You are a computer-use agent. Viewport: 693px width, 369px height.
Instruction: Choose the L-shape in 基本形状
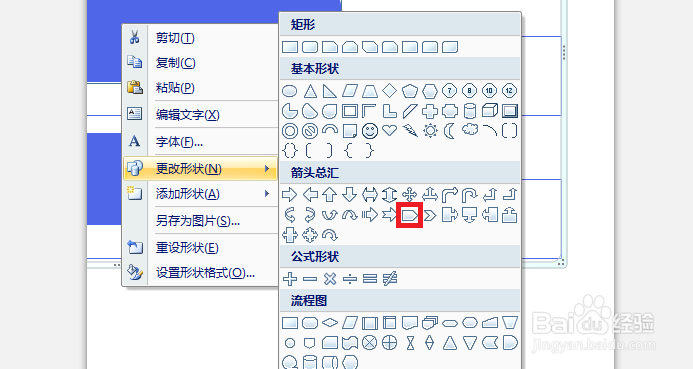point(389,111)
